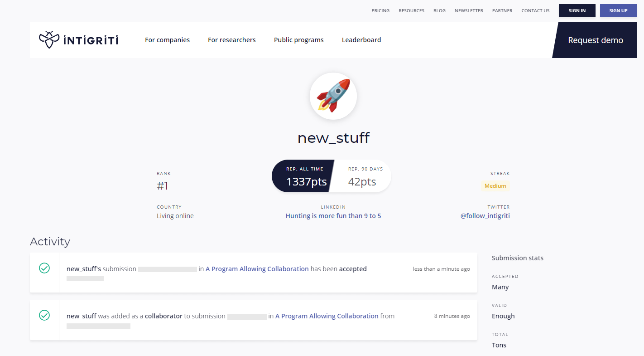
Task: Go to Public programs
Action: (x=299, y=40)
